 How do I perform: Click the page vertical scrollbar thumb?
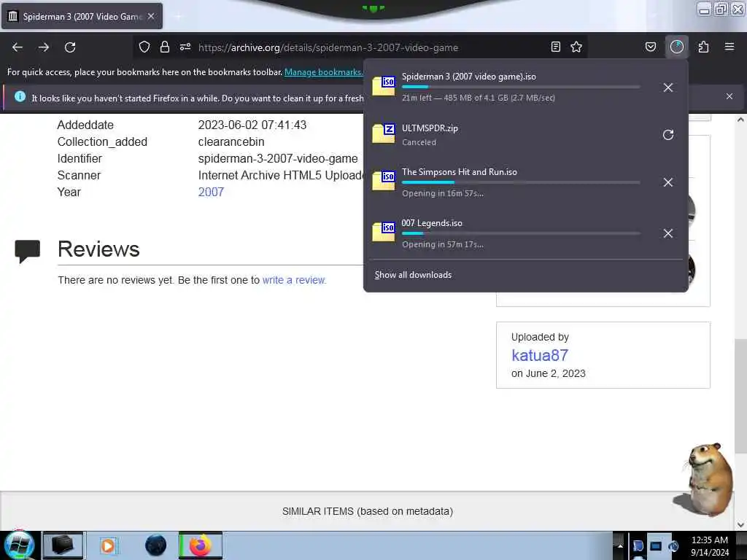740,396
